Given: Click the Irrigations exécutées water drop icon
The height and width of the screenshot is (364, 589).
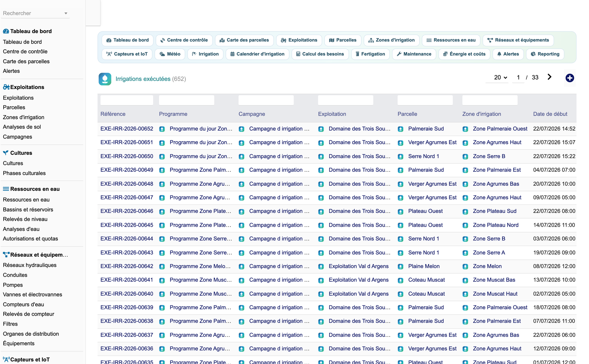Looking at the screenshot, I should pyautogui.click(x=105, y=79).
